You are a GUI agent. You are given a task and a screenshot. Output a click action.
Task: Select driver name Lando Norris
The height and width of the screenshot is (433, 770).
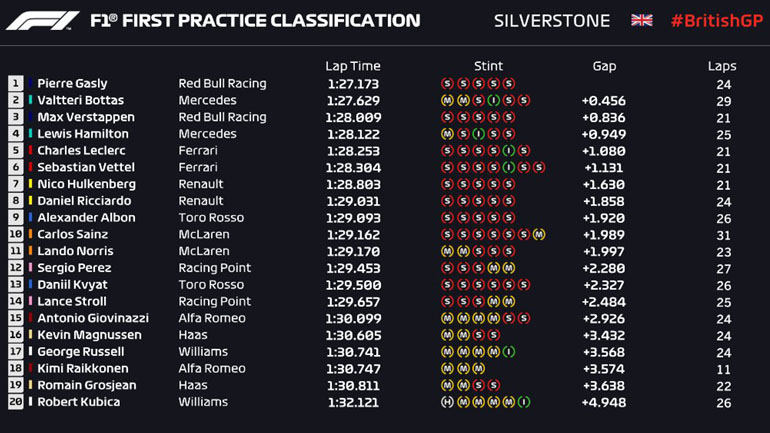[x=70, y=252]
